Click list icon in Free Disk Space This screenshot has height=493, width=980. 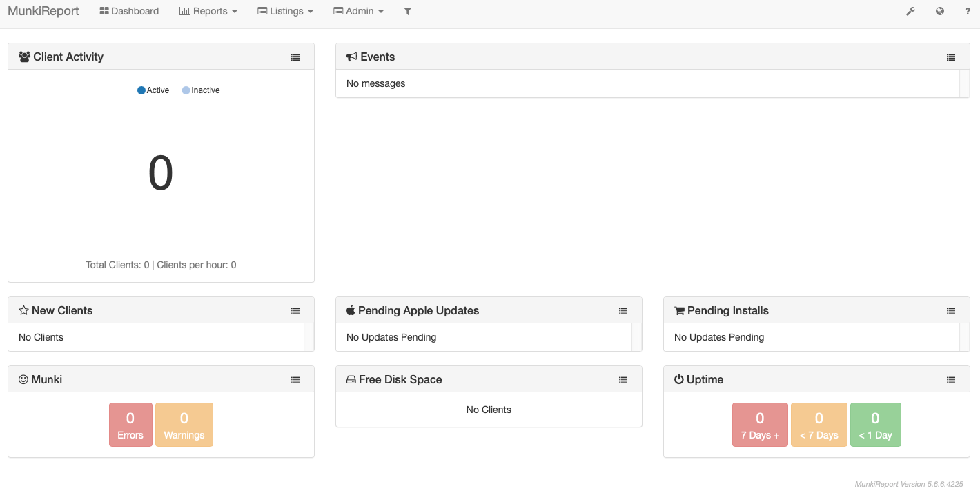pyautogui.click(x=623, y=380)
